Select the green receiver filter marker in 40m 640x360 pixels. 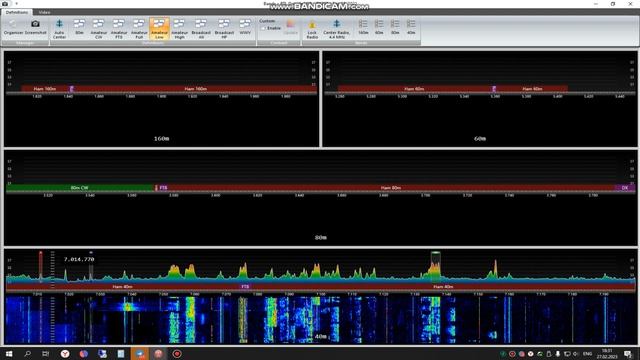click(436, 266)
